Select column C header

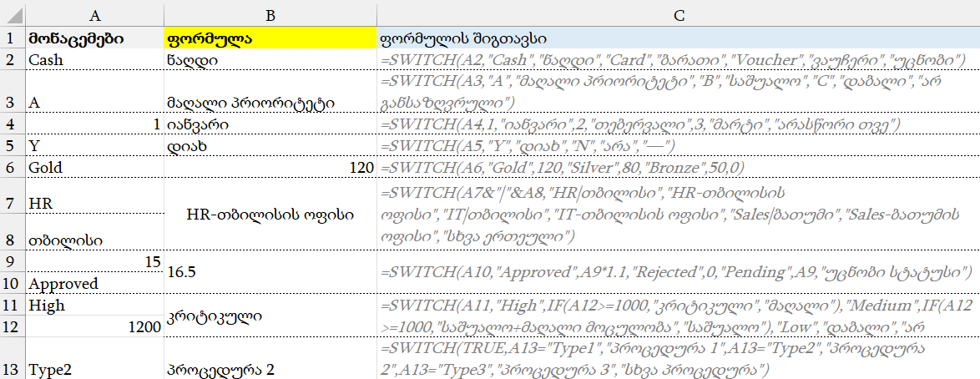point(678,13)
